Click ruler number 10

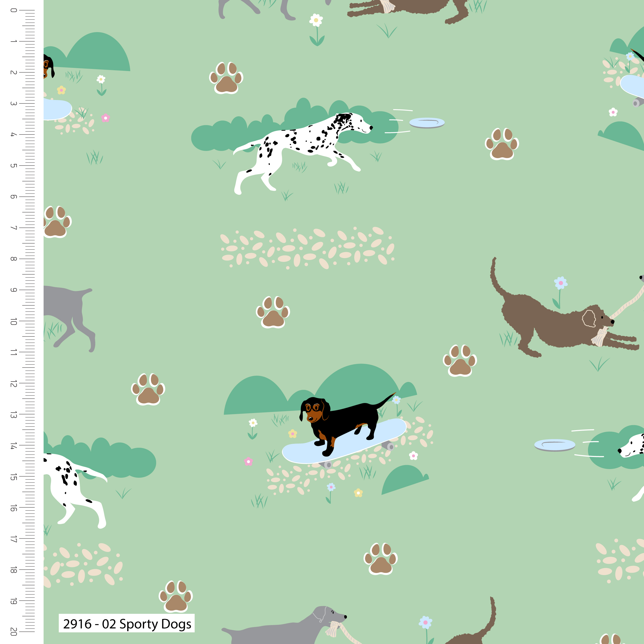coord(13,321)
